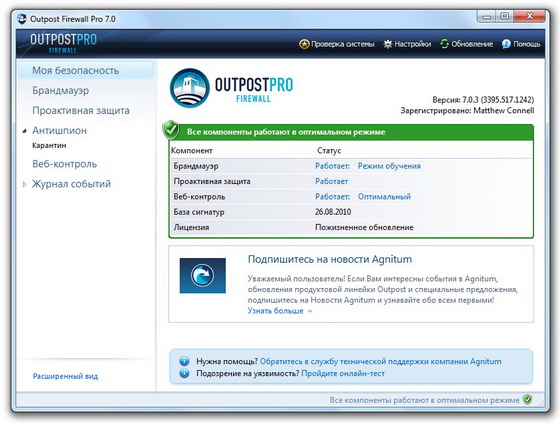Screen dimensions: 560x425
Task: Select 'Журнал событий' in the sidebar
Action: click(x=71, y=184)
